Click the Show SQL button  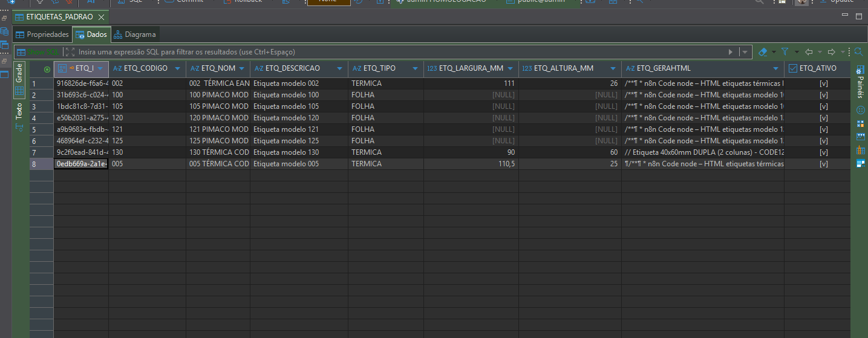click(38, 52)
